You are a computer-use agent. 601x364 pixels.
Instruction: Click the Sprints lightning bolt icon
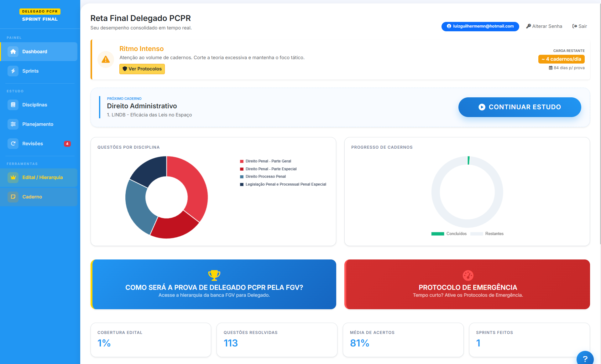pos(13,71)
